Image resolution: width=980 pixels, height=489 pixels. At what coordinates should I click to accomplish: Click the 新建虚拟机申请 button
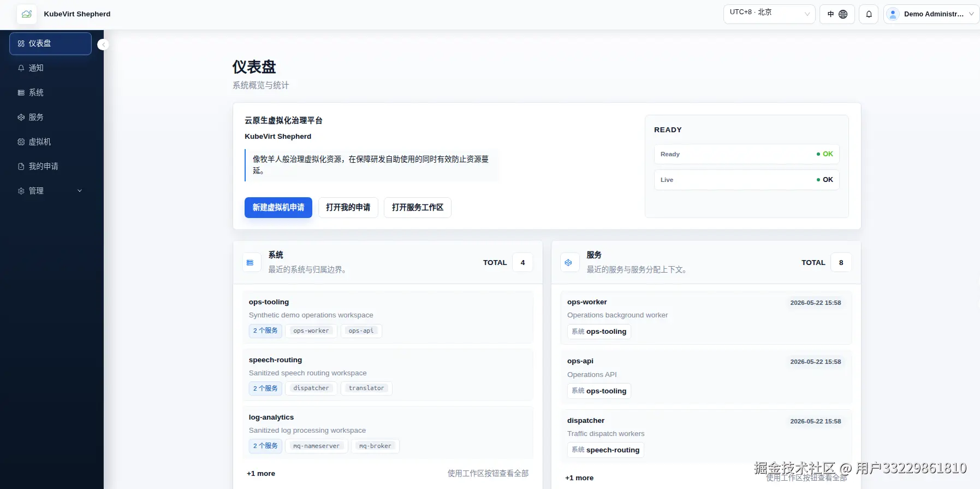pos(278,208)
